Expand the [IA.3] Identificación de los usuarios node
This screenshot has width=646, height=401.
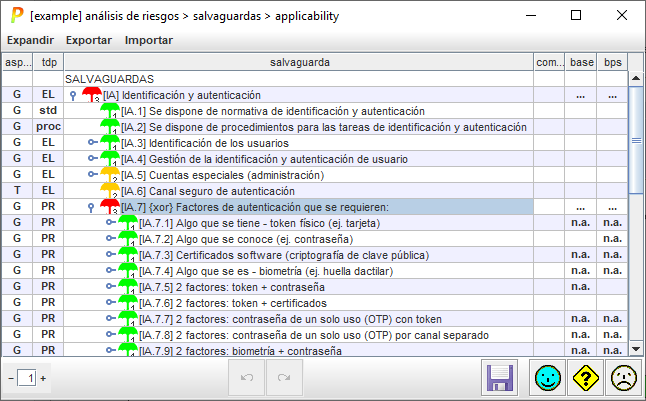point(93,142)
